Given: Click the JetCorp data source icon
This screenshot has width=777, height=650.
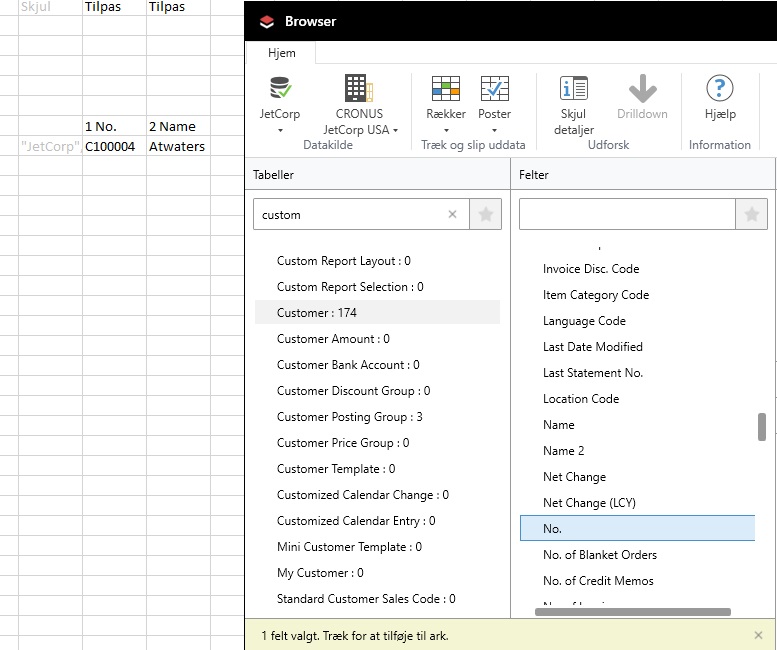Looking at the screenshot, I should click(280, 88).
